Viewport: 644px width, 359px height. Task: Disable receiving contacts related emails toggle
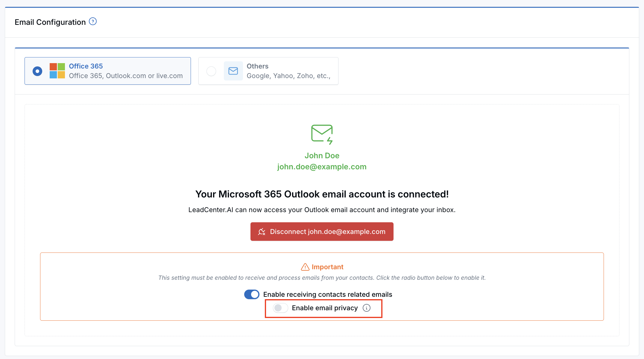click(x=252, y=294)
